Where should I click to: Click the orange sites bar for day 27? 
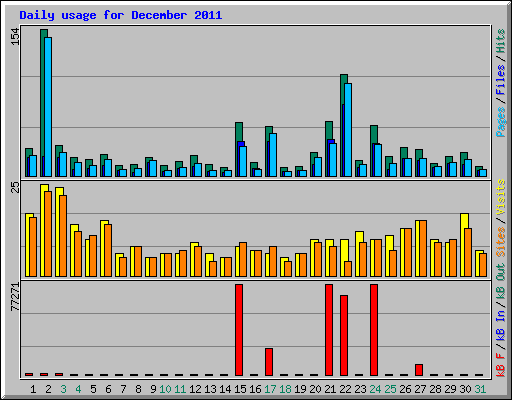pos(423,248)
